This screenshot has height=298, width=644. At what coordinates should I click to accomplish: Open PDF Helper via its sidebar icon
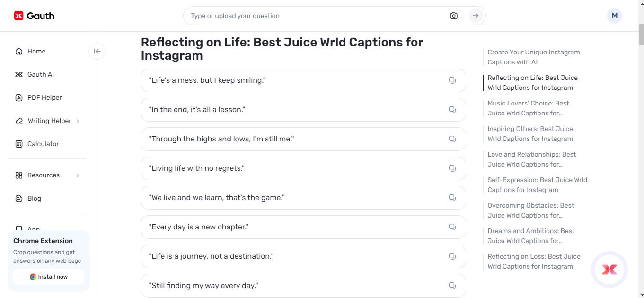point(19,97)
